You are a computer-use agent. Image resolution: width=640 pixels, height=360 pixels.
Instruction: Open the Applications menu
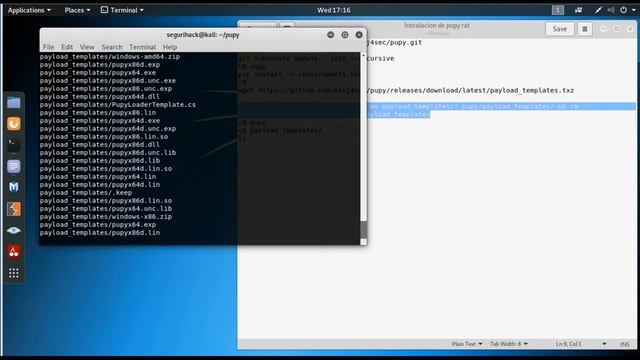click(29, 10)
